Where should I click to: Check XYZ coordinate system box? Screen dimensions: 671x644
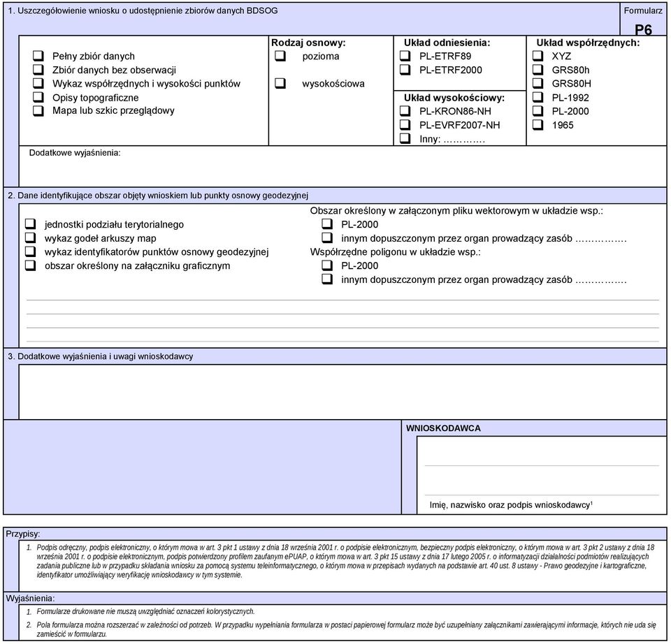point(538,56)
